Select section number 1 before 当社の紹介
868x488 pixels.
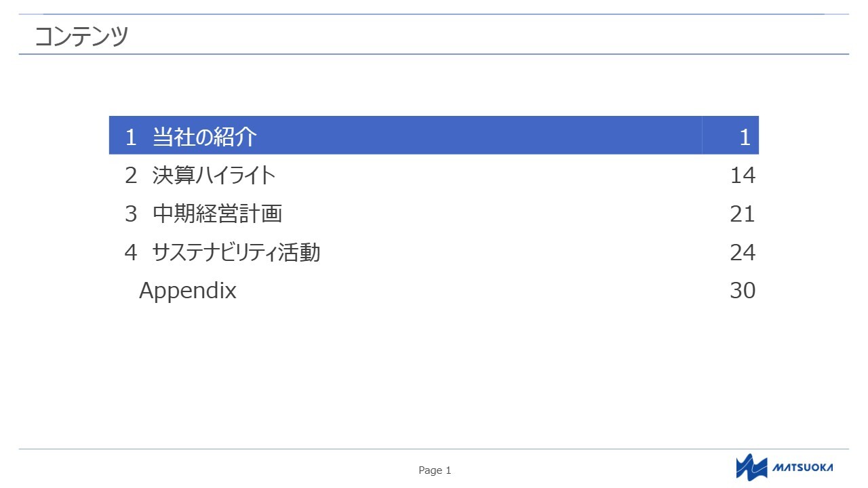[x=131, y=138]
